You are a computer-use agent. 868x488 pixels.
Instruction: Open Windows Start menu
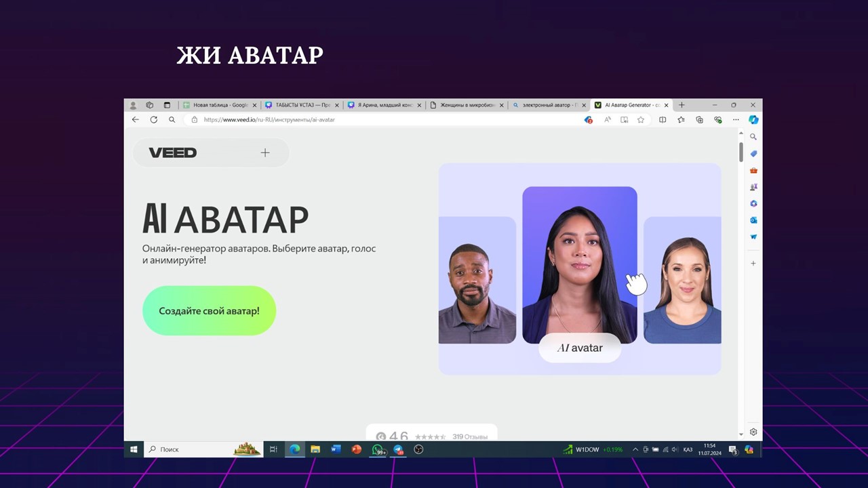coord(134,449)
